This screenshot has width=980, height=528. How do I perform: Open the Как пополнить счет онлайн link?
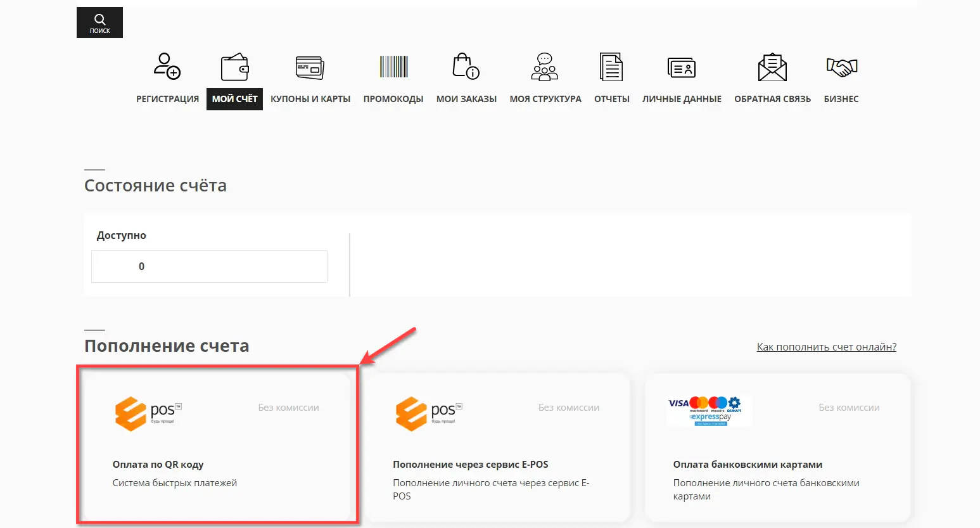(x=826, y=347)
